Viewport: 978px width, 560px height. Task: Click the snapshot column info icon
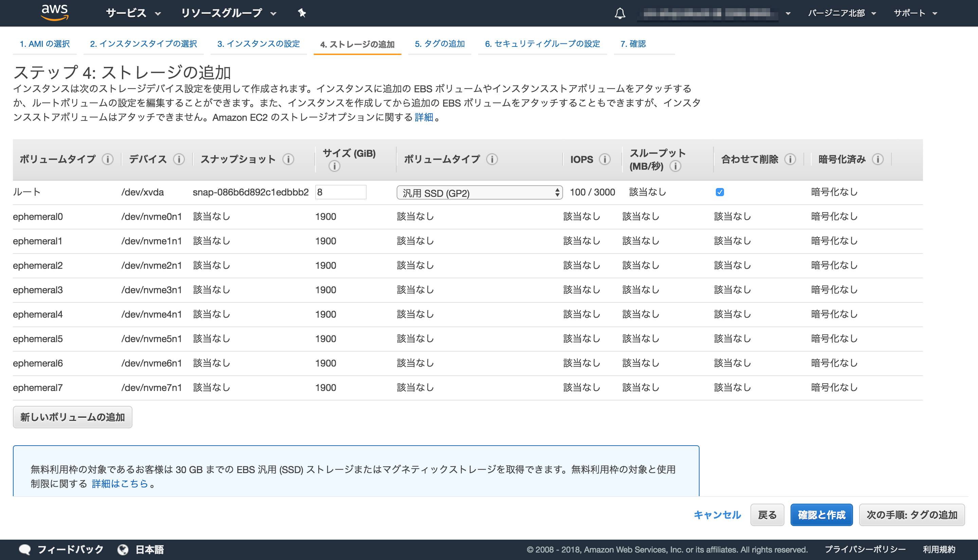point(289,159)
